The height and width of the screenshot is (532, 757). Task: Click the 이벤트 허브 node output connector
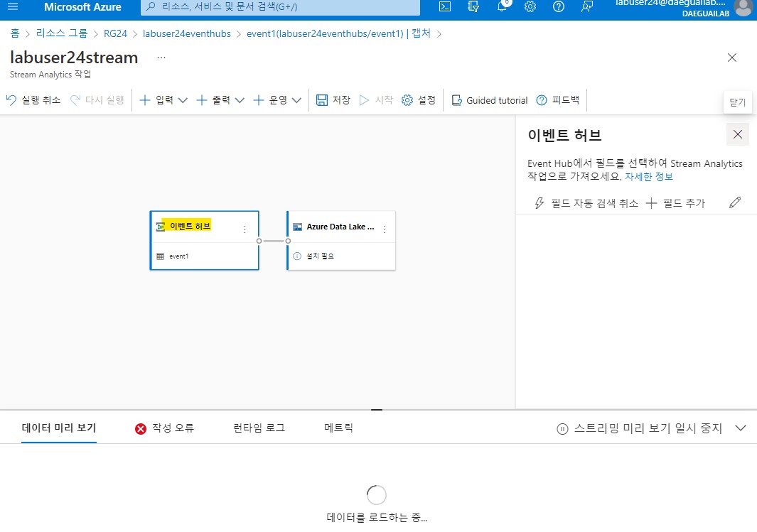click(x=259, y=241)
